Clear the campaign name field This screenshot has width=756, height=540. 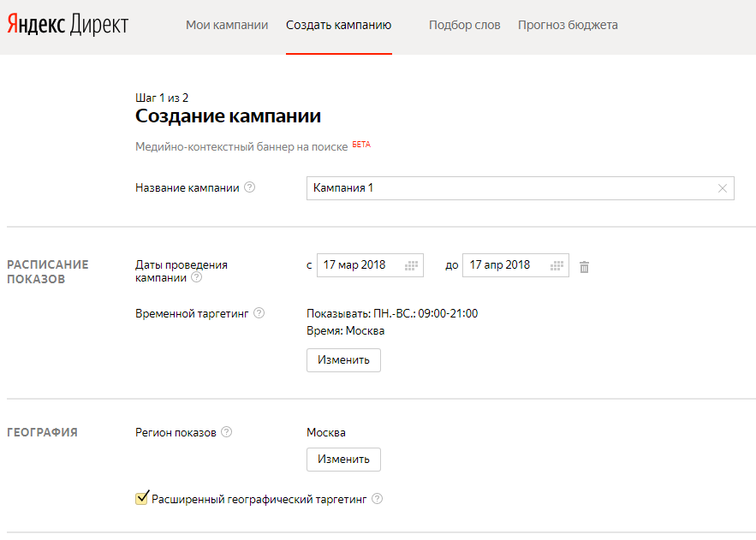[x=723, y=188]
